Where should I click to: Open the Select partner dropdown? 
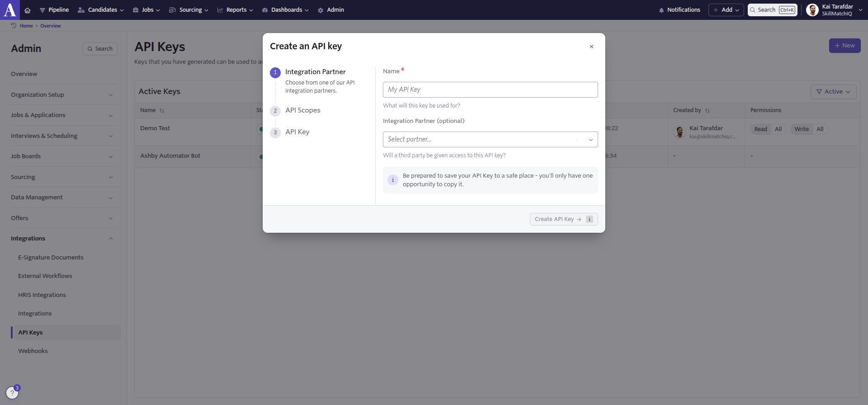(x=490, y=139)
